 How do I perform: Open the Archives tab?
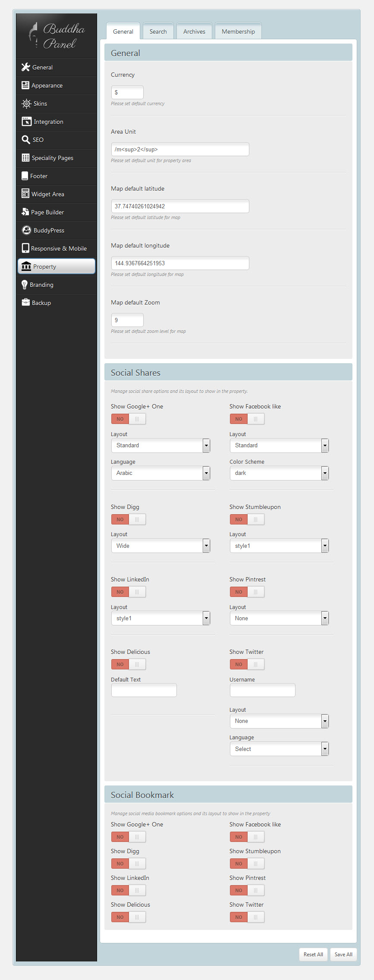pos(194,31)
